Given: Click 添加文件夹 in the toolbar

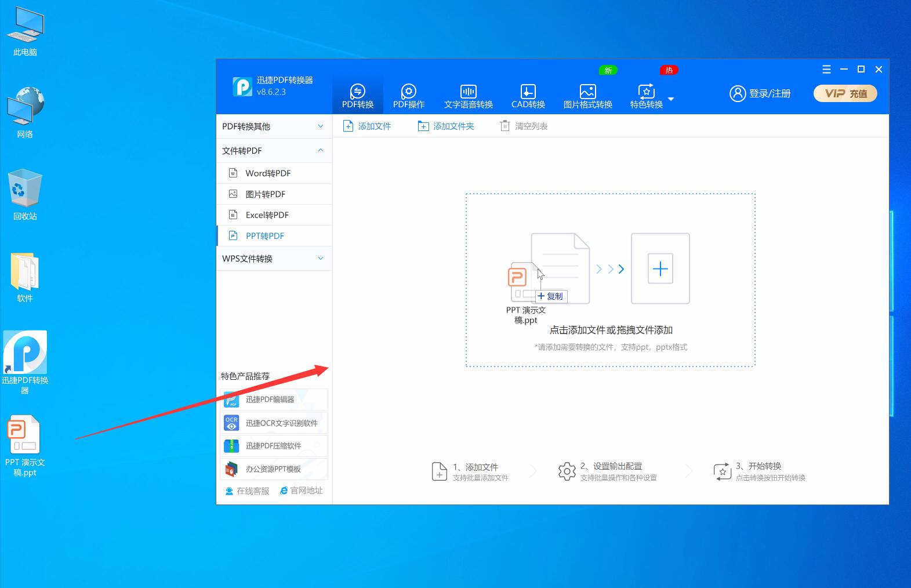Looking at the screenshot, I should (x=446, y=126).
